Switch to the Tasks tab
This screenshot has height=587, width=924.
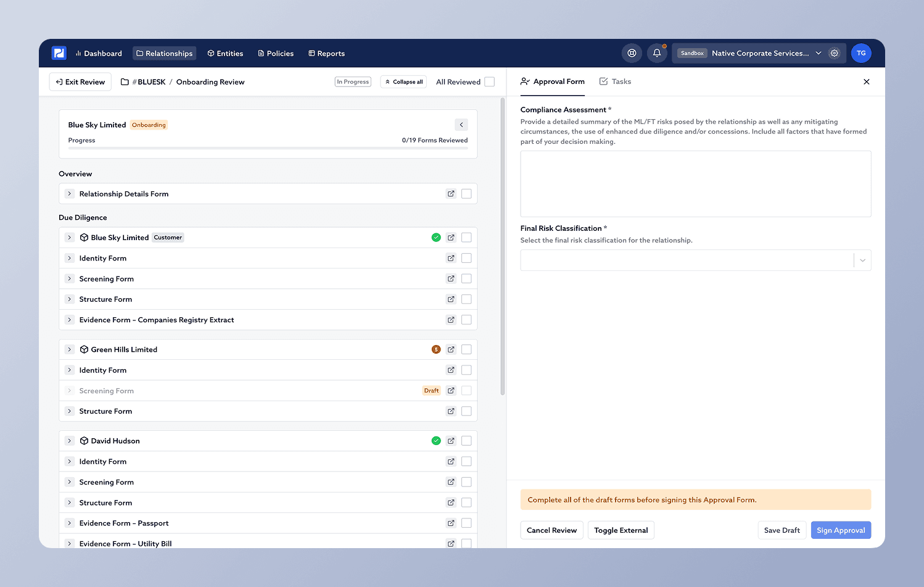[x=615, y=81]
